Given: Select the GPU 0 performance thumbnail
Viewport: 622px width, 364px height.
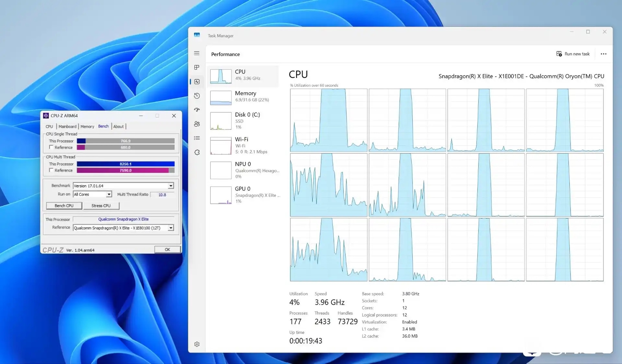Looking at the screenshot, I should (221, 195).
